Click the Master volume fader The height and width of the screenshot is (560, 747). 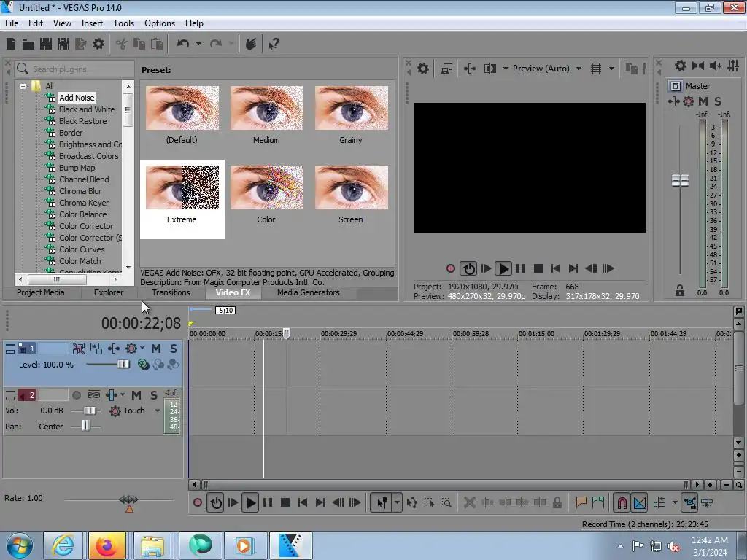[680, 181]
